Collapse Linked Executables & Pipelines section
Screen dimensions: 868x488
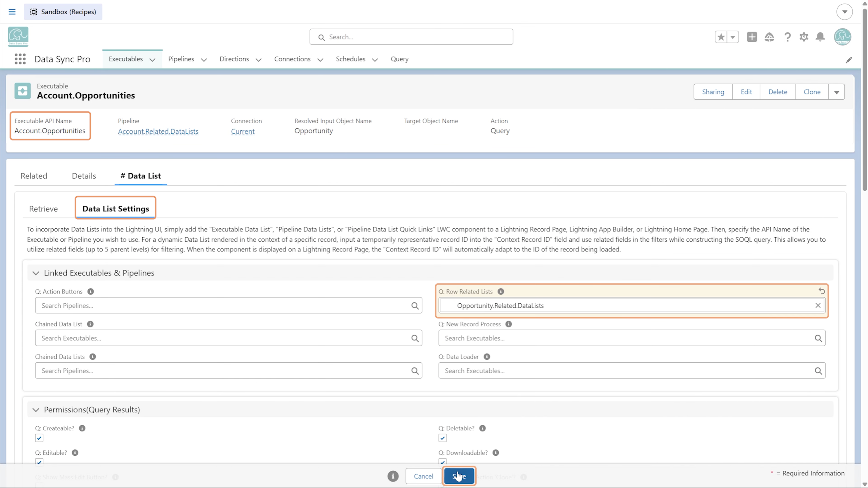point(36,273)
